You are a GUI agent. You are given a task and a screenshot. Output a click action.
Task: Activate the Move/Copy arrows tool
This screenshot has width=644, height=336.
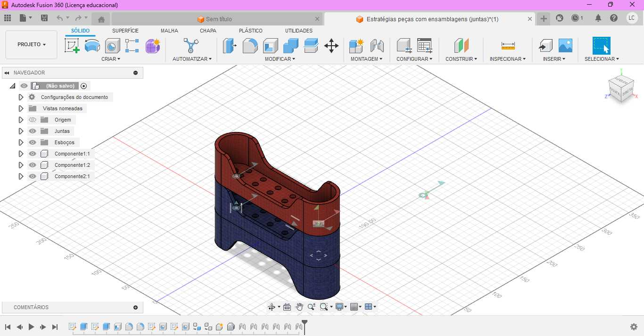(x=331, y=46)
